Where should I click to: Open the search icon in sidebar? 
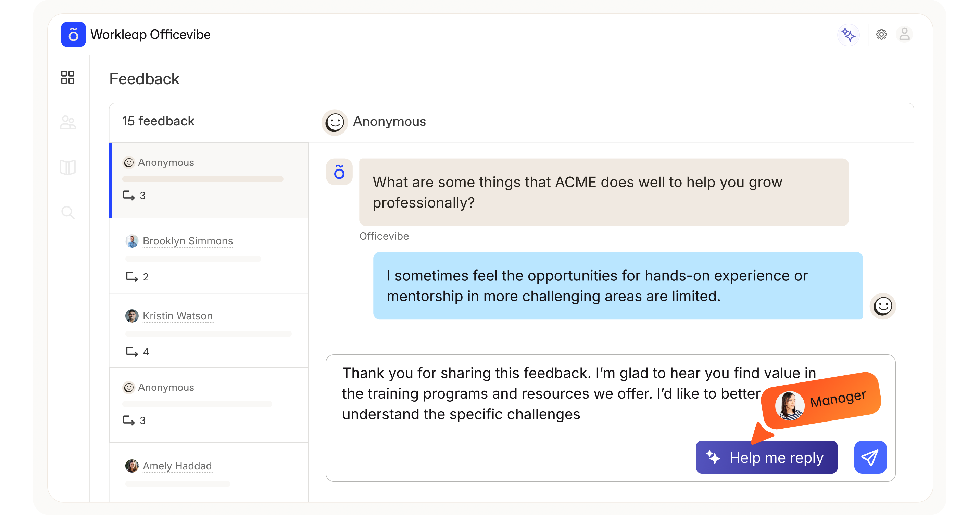[x=68, y=212]
